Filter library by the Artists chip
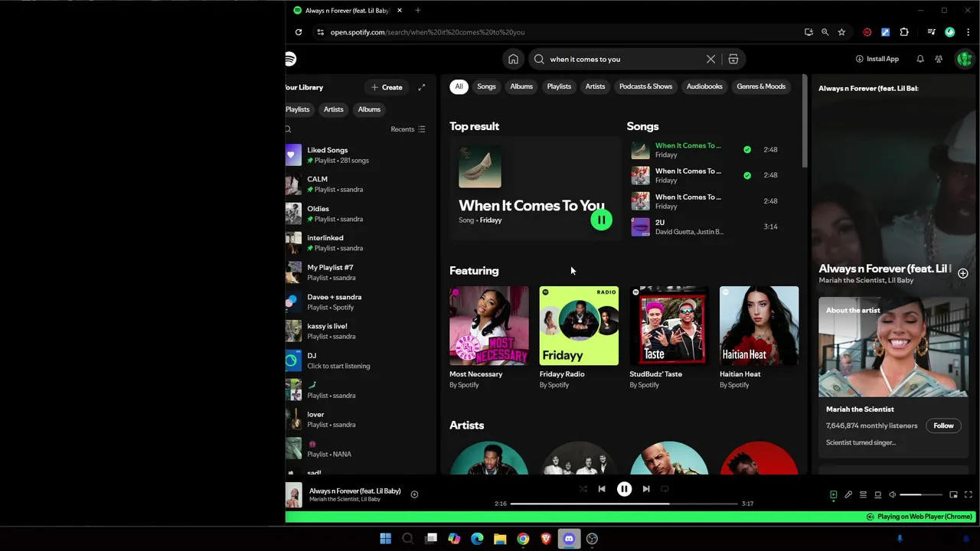 [x=333, y=109]
